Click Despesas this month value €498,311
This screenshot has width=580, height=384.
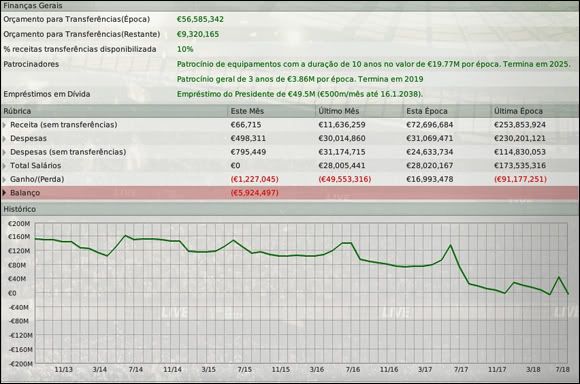pyautogui.click(x=248, y=138)
